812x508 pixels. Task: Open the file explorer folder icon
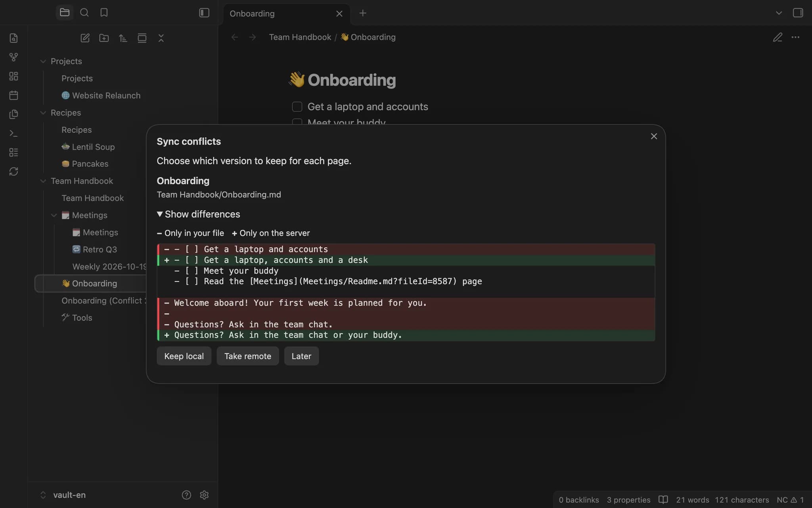[65, 13]
